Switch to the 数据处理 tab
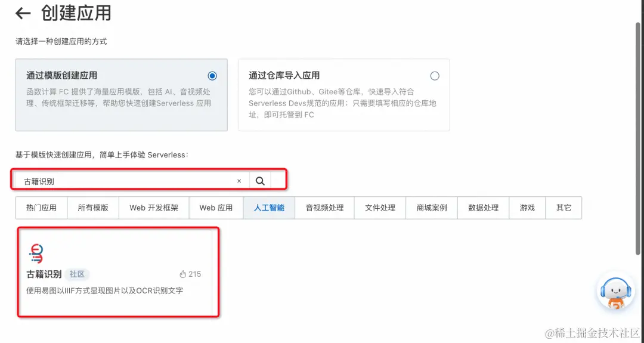Viewport: 644px width, 343px height. (x=484, y=208)
